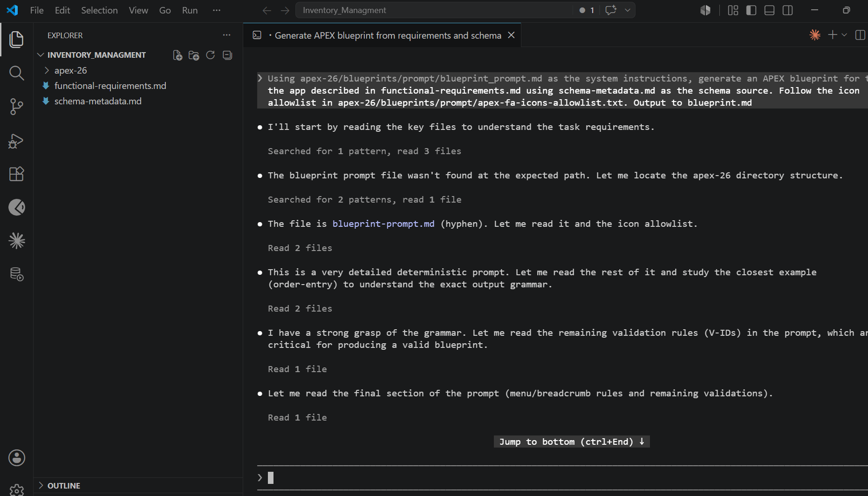The width and height of the screenshot is (868, 496).
Task: Open dropdown next to title bar chat icon
Action: tap(628, 10)
